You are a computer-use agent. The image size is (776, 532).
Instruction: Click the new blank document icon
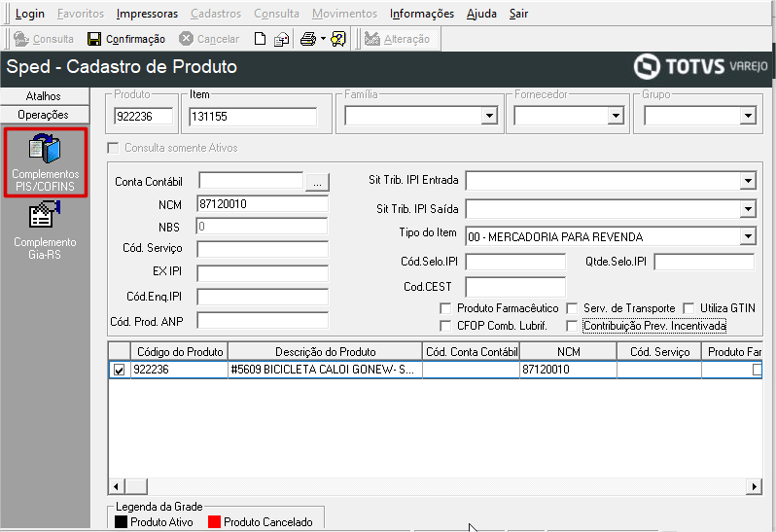[x=260, y=39]
